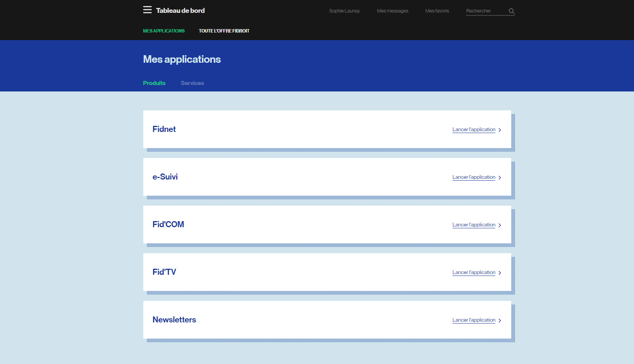Click the chevron arrow in Newsletters row
634x364 pixels.
pos(500,321)
